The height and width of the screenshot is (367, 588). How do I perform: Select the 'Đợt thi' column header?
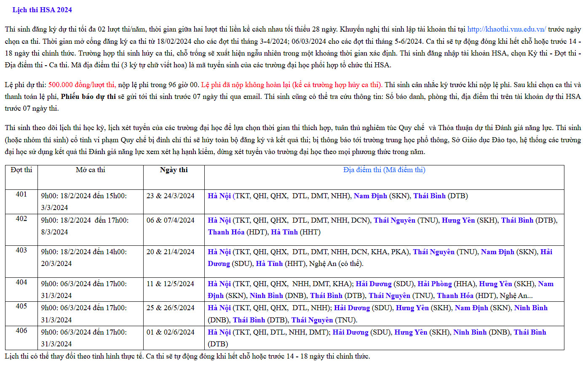21,170
